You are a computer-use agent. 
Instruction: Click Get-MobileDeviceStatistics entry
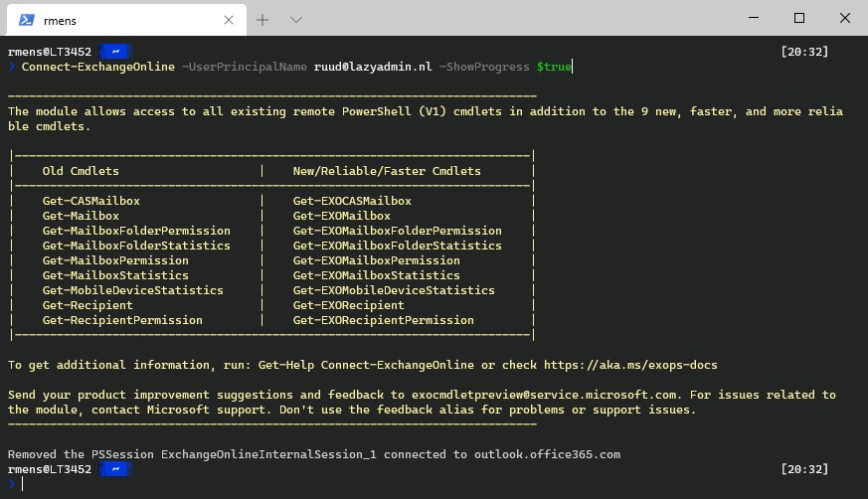133,290
